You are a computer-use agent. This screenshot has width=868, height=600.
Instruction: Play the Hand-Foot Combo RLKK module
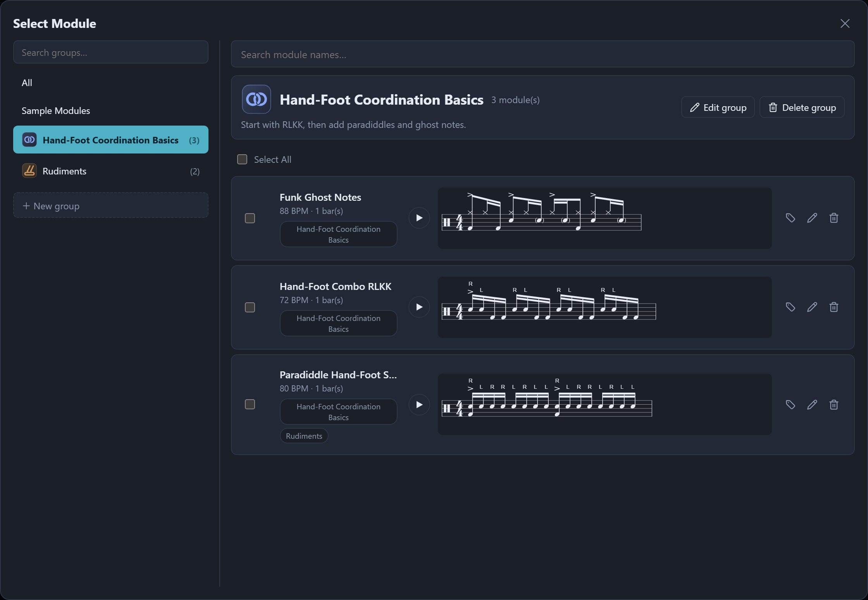[419, 307]
